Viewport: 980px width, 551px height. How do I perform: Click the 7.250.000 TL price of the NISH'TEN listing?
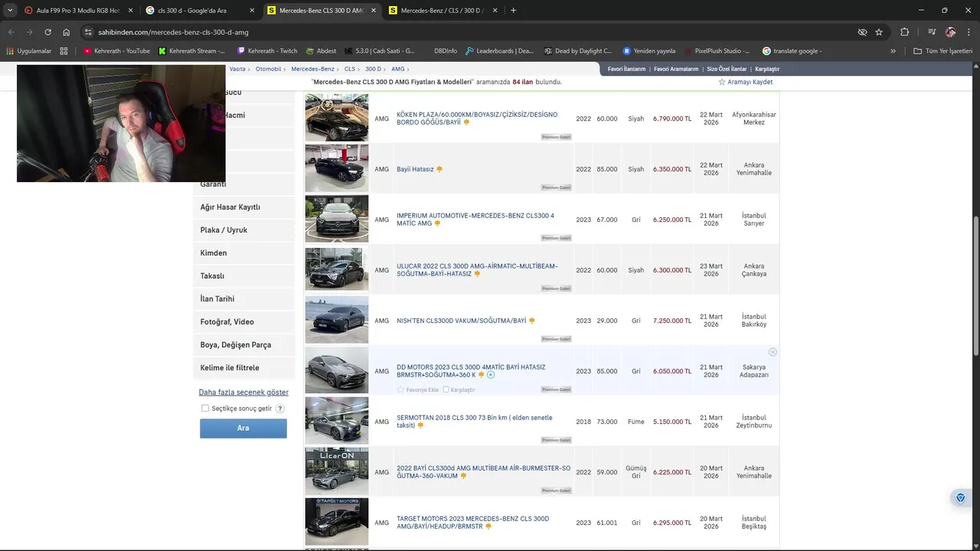point(672,321)
